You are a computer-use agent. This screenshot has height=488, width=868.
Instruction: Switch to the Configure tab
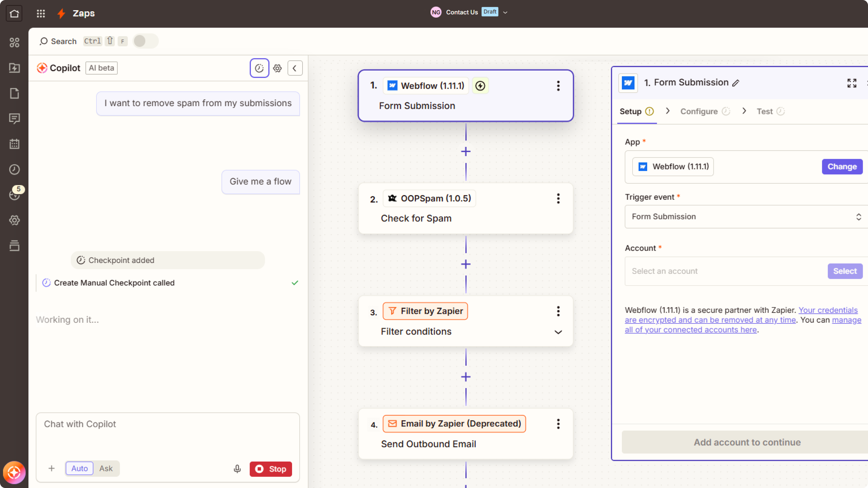pyautogui.click(x=699, y=111)
